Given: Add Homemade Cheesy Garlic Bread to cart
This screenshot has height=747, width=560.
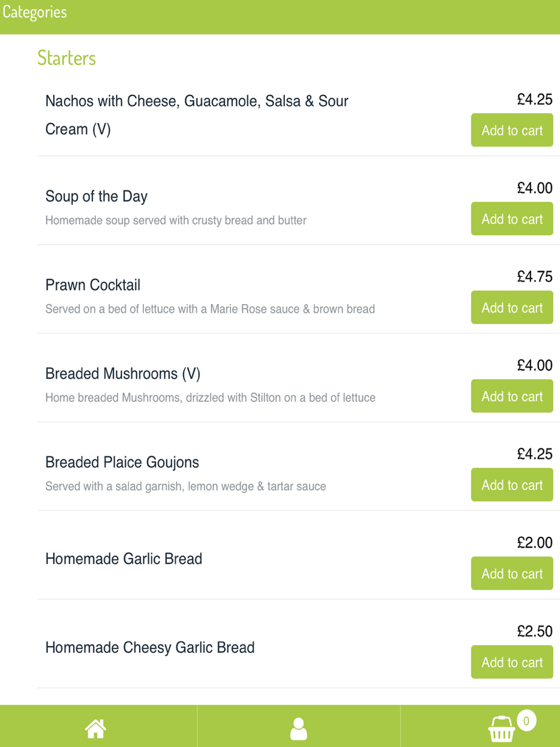Looking at the screenshot, I should (512, 662).
